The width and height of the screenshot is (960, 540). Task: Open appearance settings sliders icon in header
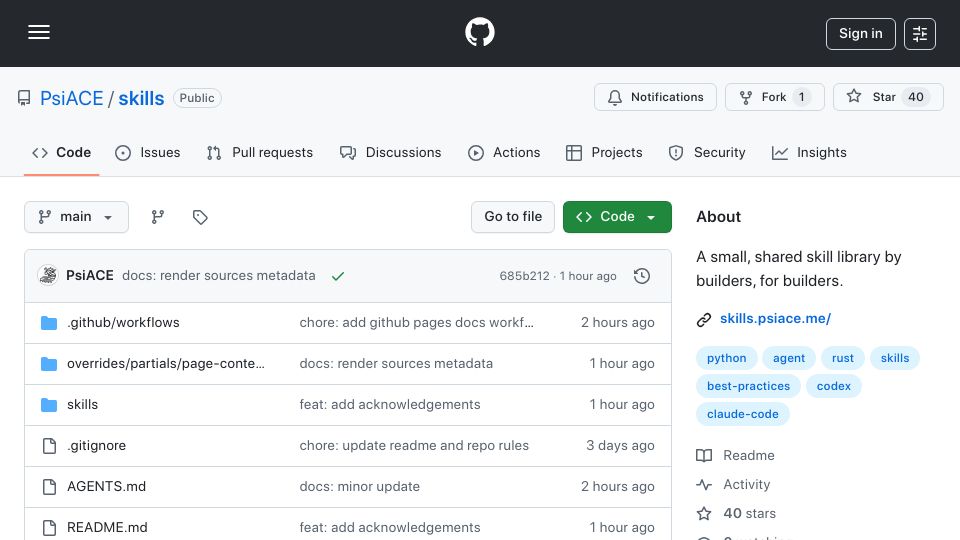920,34
